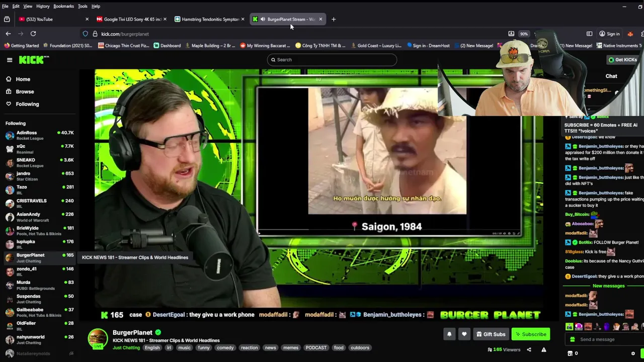Click gift icon in message box
The height and width of the screenshot is (362, 644).
(572, 339)
